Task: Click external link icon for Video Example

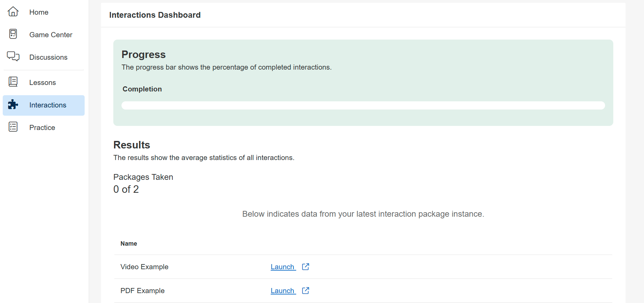Action: 305,266
